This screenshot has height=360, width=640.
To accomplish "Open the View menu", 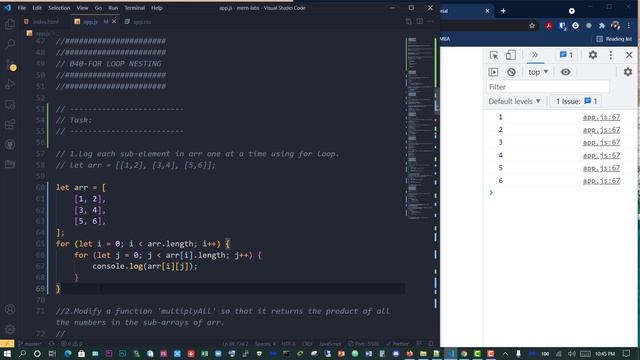I will point(82,8).
